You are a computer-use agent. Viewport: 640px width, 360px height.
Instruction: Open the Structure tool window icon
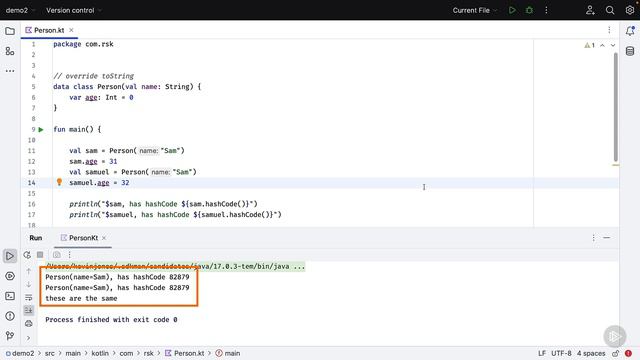(x=10, y=51)
